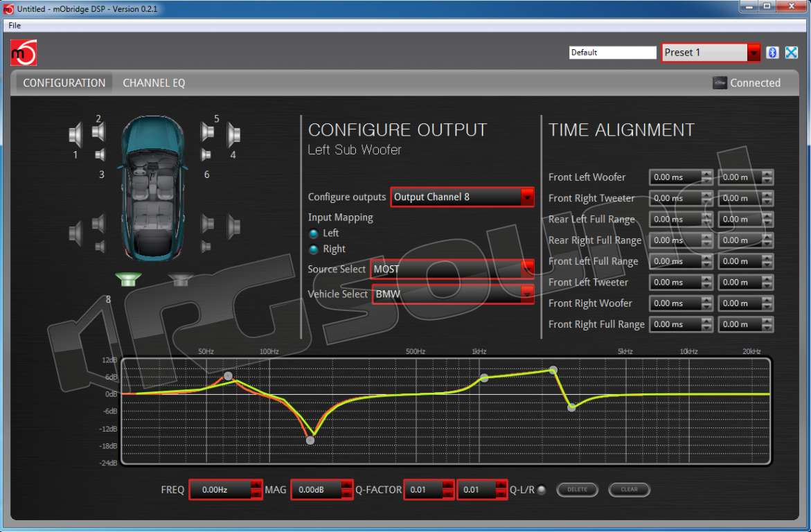811x532 pixels.
Task: Click EQ point at 1kHz
Action: pyautogui.click(x=484, y=378)
